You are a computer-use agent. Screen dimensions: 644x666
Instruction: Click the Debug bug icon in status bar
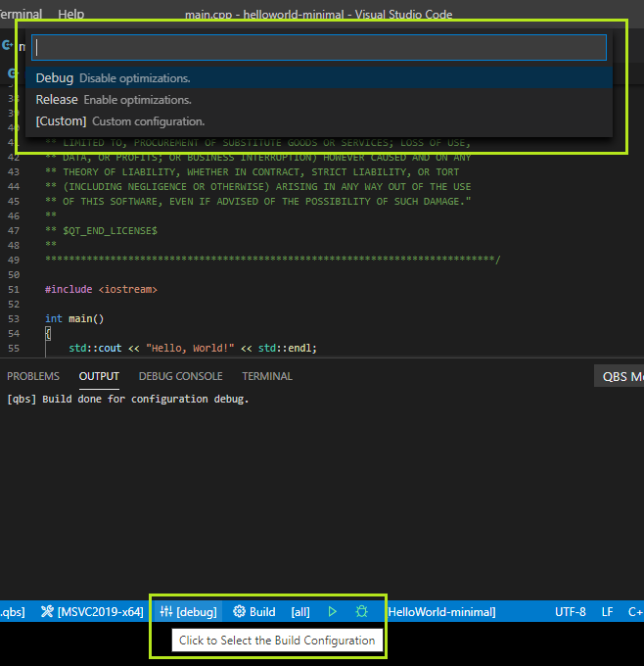pyautogui.click(x=361, y=612)
